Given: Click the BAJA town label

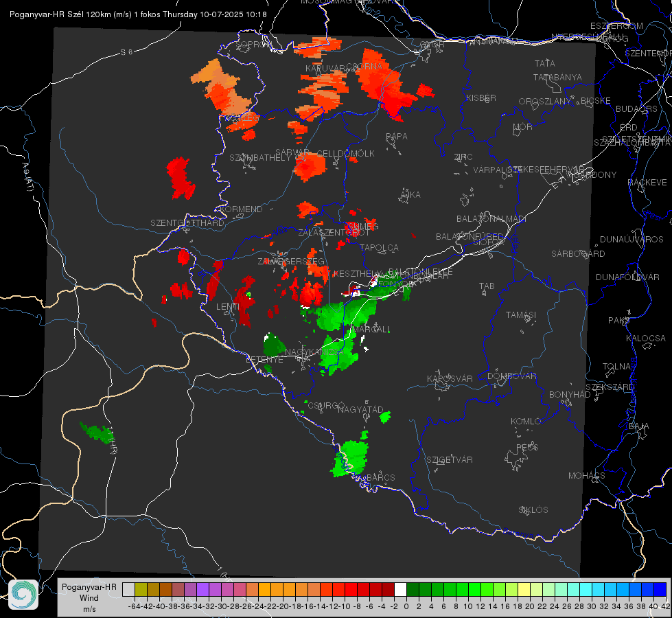Looking at the screenshot, I should click(x=639, y=426).
